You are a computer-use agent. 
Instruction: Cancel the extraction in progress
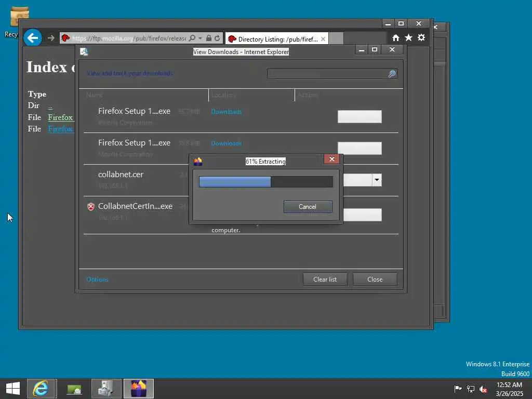click(308, 207)
